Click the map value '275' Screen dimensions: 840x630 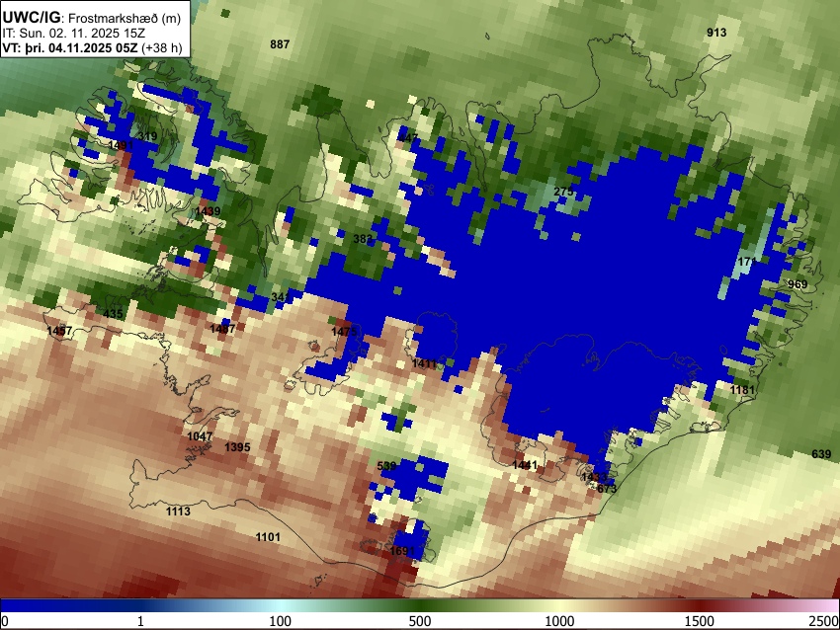point(563,192)
